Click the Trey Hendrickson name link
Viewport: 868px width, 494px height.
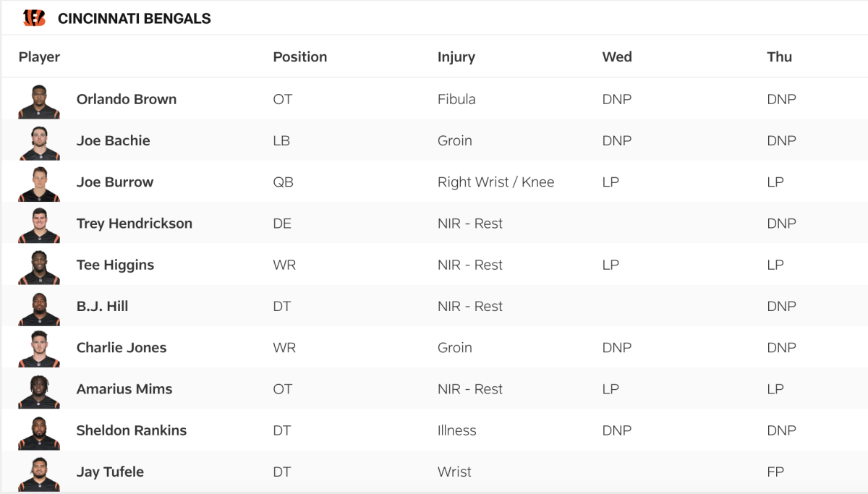135,223
